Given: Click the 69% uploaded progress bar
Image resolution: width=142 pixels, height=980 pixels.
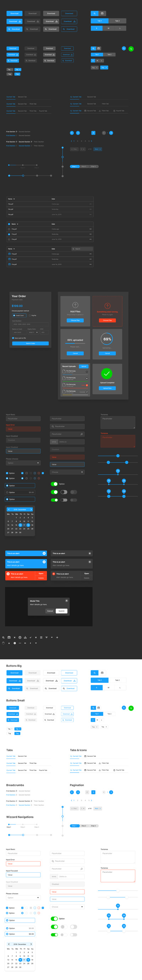Looking at the screenshot, I should (75, 344).
